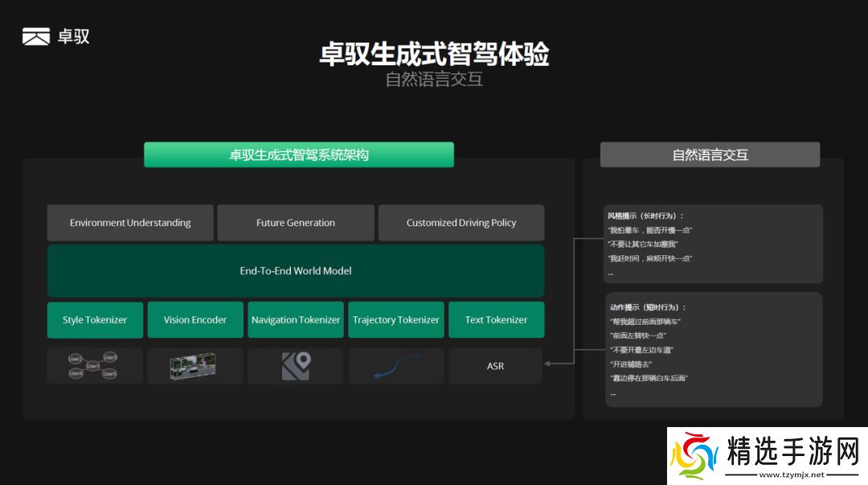Click the Navigation Tokenizer block
This screenshot has width=868, height=485.
pyautogui.click(x=296, y=320)
